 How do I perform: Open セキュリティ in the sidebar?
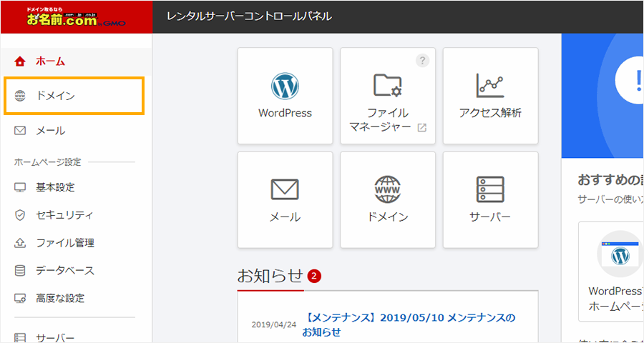coord(76,215)
